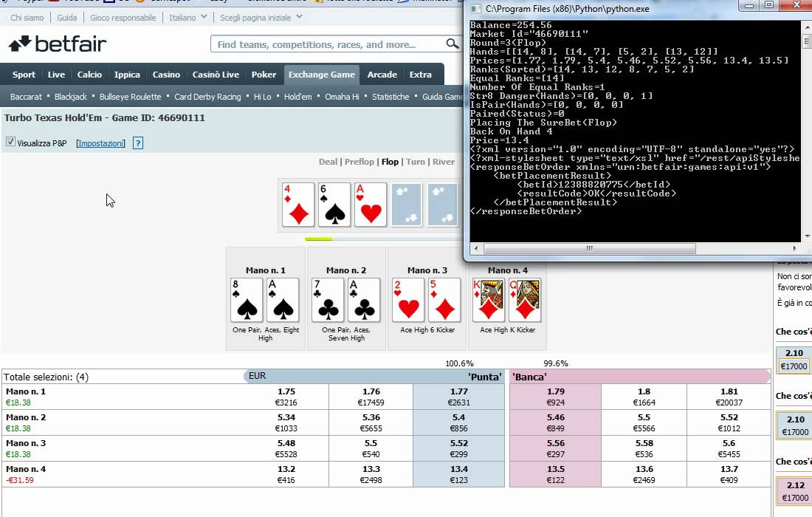The width and height of the screenshot is (812, 517).
Task: Open the Bullseye Roulette link
Action: pos(131,97)
